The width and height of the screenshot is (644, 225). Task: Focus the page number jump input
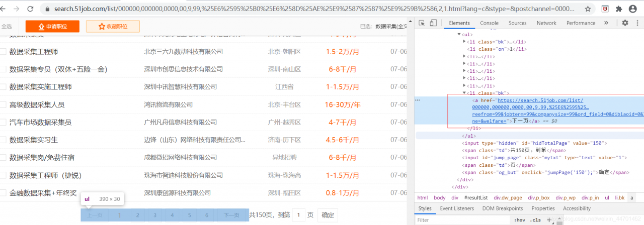pos(298,215)
